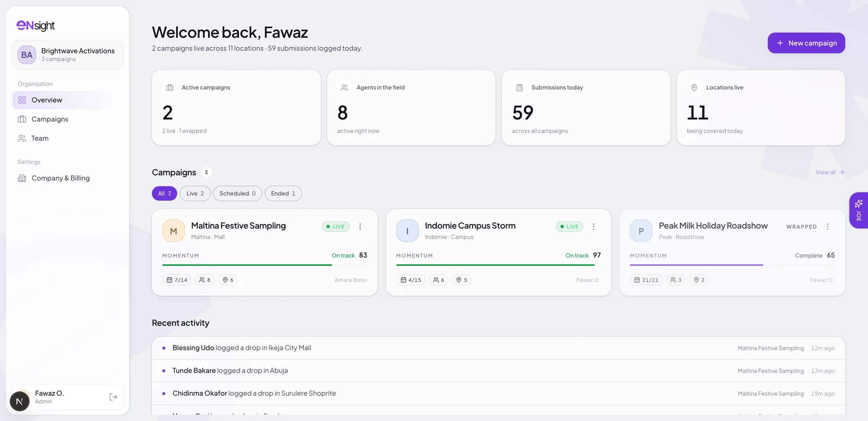This screenshot has width=868, height=421.
Task: Click the Company & Billing building icon
Action: coord(22,178)
